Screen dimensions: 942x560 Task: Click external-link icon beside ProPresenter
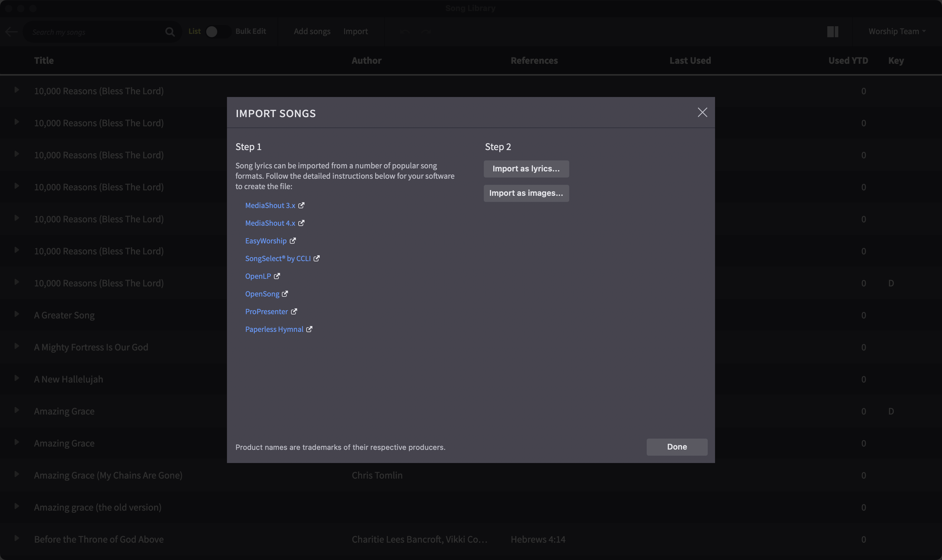[x=294, y=312]
